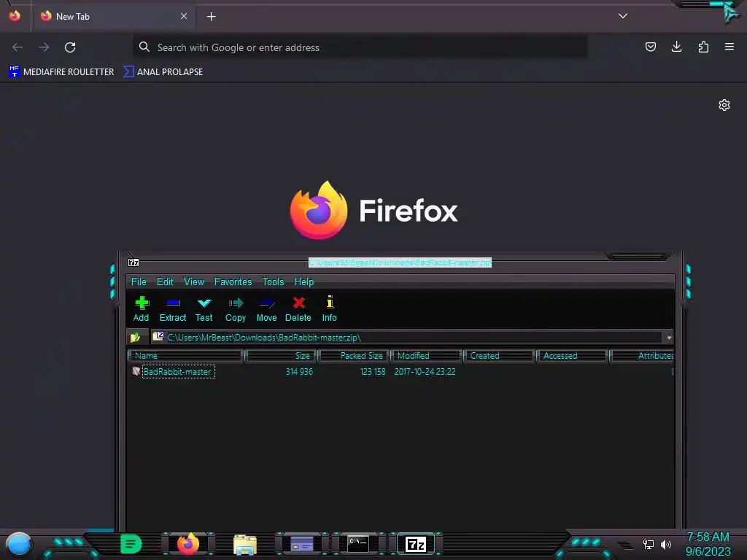Choose the Move tool in 7-Zip
The image size is (747, 560).
click(x=266, y=308)
